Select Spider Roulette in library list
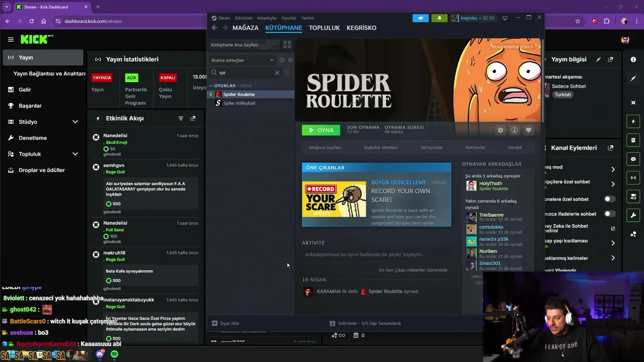 click(x=251, y=95)
